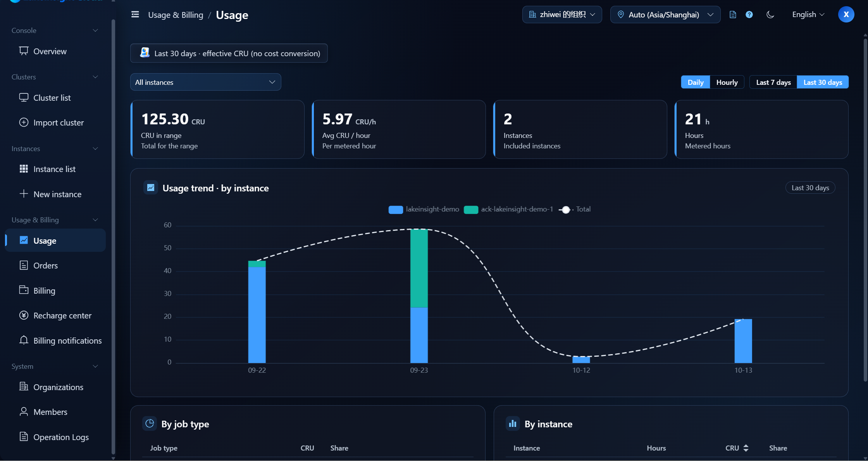Switch theme with the moon icon

coord(770,15)
